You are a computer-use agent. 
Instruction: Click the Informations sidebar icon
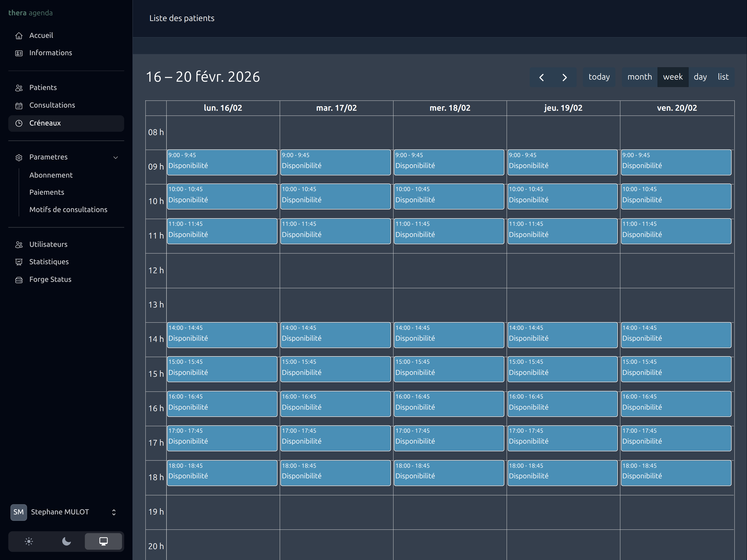[19, 53]
